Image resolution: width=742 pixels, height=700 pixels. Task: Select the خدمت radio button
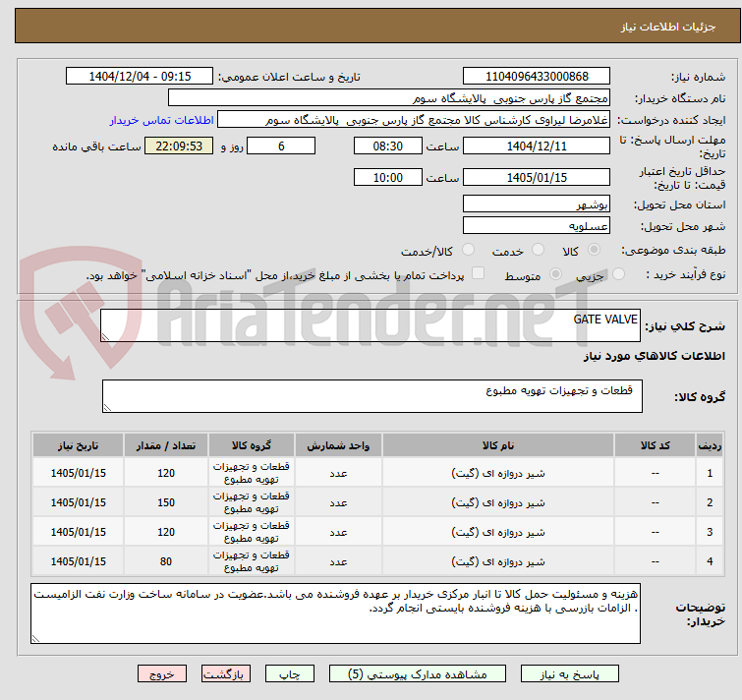tap(538, 250)
